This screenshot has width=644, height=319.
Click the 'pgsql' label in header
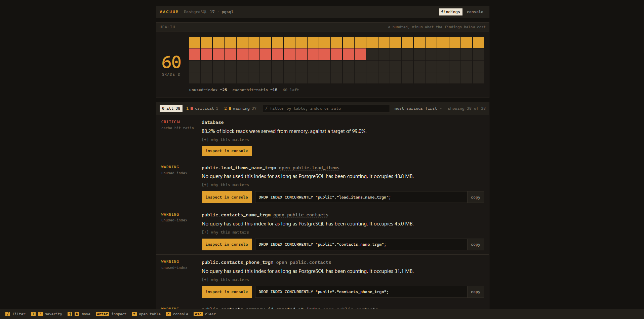point(228,12)
